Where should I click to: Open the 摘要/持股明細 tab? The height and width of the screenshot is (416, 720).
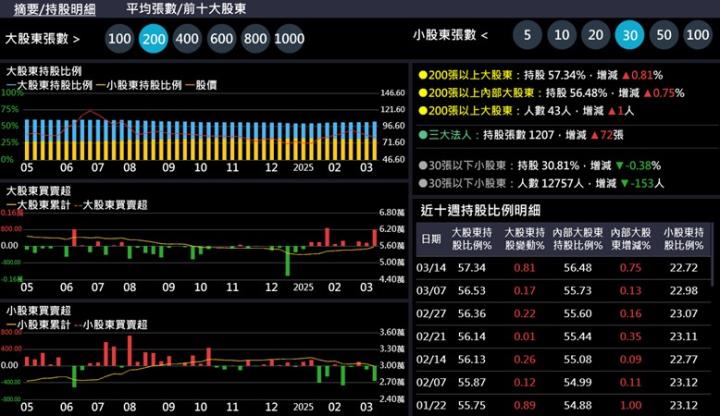(x=49, y=8)
